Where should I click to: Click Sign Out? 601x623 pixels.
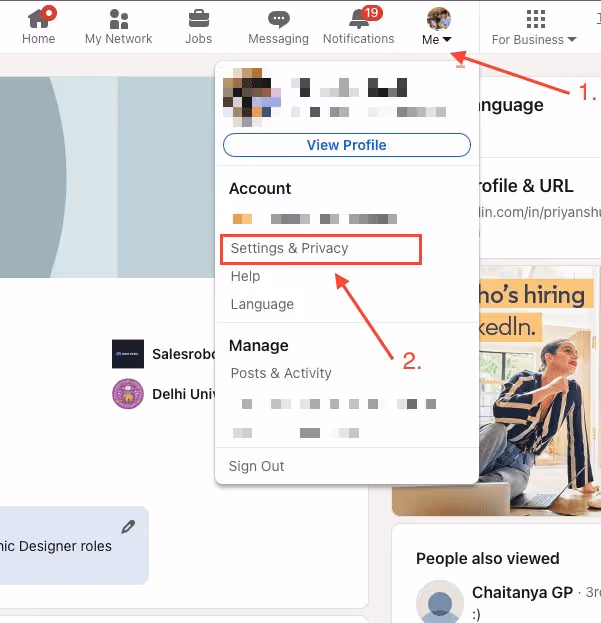[257, 466]
